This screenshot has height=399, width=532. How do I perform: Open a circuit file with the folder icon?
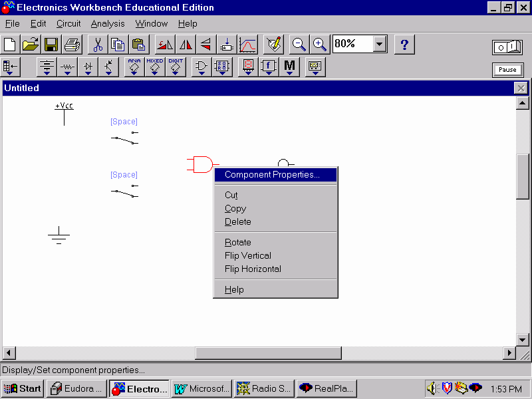pos(31,45)
